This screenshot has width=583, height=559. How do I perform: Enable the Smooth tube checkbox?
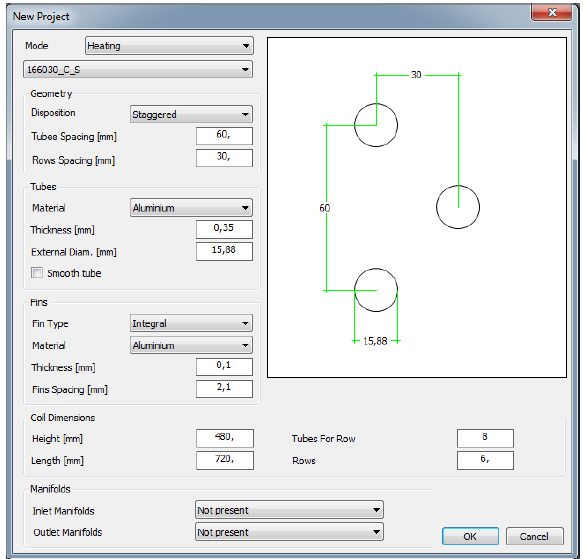(37, 273)
